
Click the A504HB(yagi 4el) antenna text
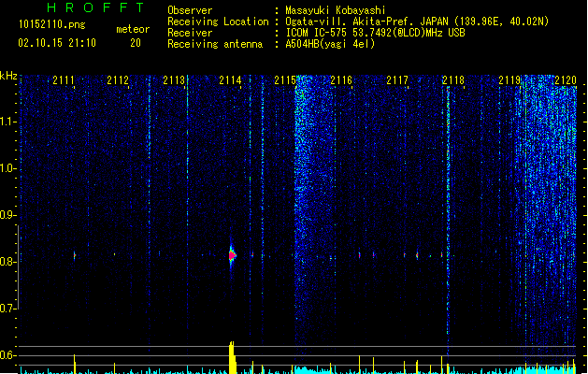point(330,44)
